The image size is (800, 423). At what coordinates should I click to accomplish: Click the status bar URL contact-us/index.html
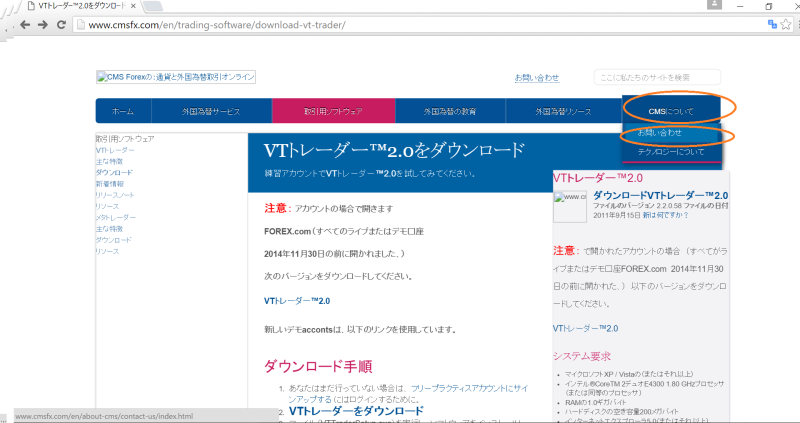[104, 416]
